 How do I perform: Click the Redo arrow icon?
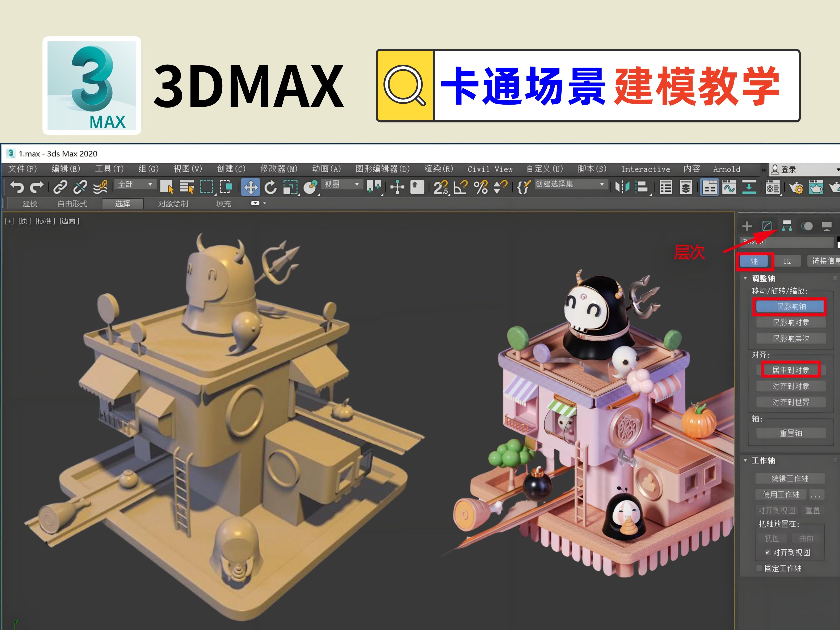click(x=37, y=187)
